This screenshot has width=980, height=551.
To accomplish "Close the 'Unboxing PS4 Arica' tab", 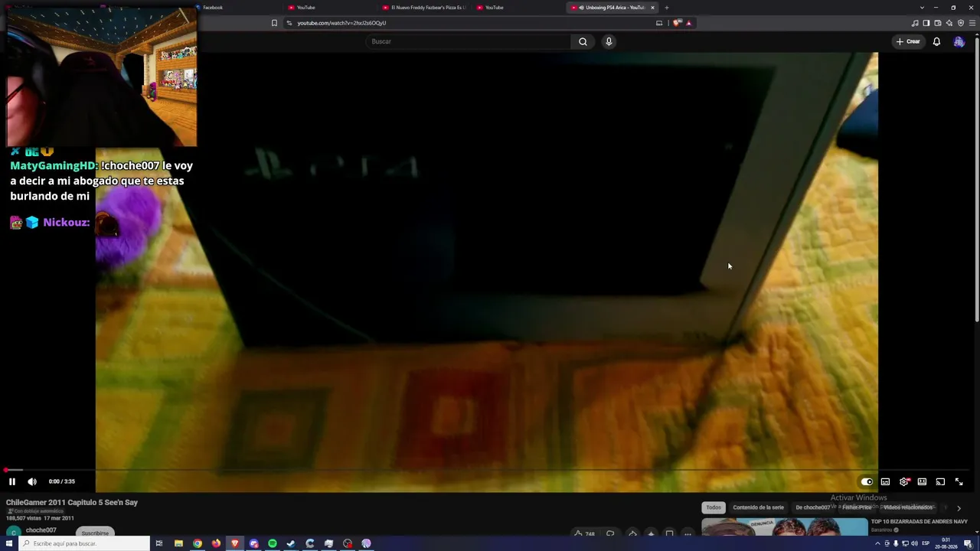I will click(x=652, y=8).
